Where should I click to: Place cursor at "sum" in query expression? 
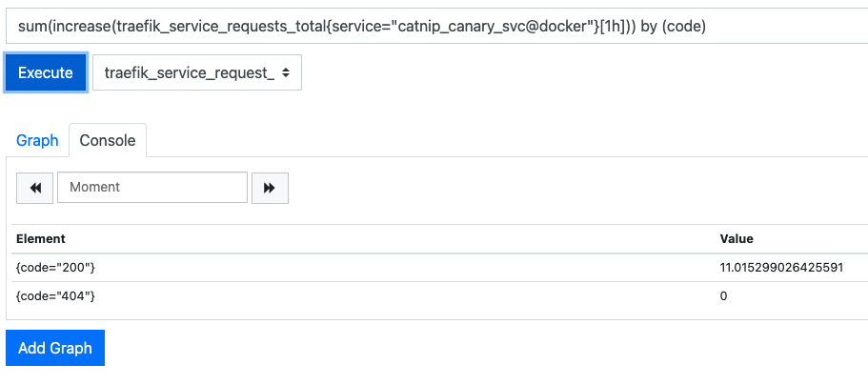[x=31, y=26]
